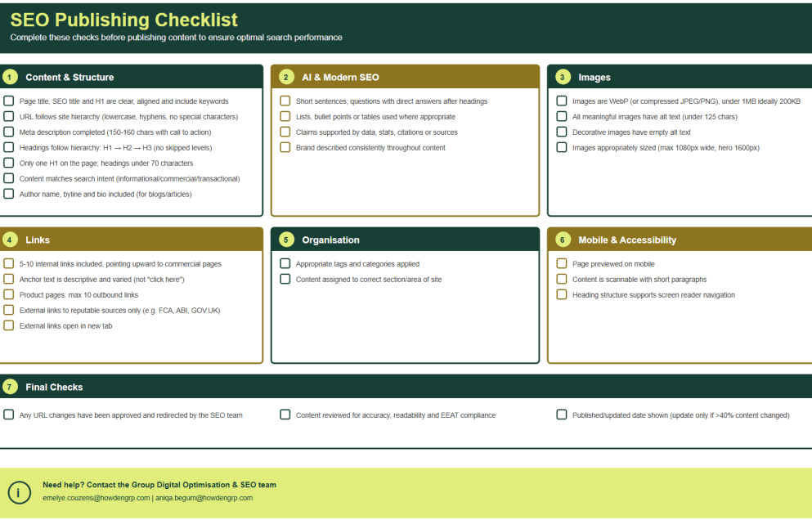Screen dimensions: 812x520
Task: Click the number 3 badge beside Images
Action: tap(563, 77)
